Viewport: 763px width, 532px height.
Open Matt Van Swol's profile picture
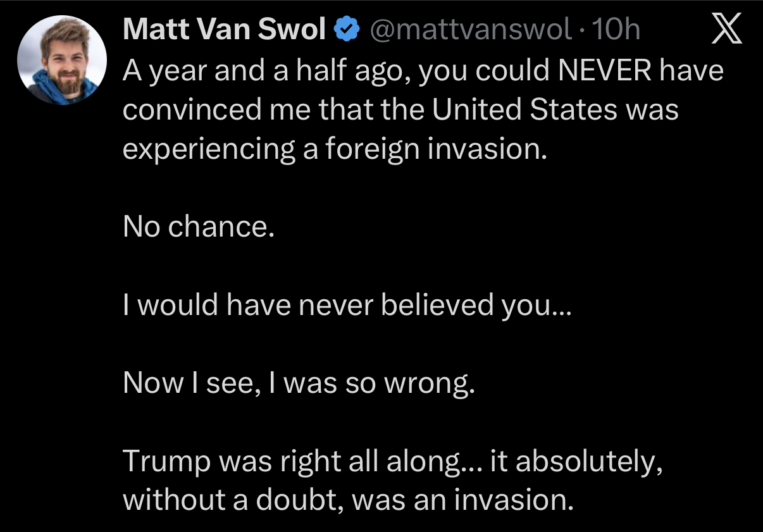tap(61, 61)
